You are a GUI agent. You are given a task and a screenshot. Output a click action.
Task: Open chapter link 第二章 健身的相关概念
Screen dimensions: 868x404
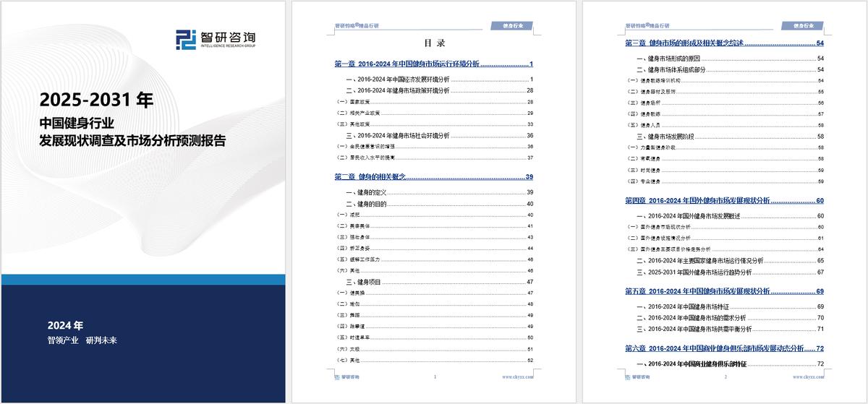coord(434,177)
